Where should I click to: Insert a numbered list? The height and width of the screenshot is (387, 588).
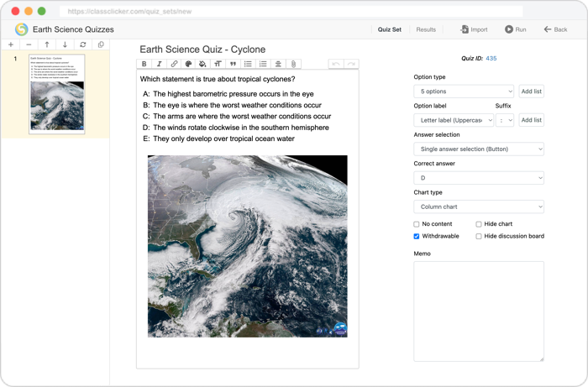click(263, 64)
